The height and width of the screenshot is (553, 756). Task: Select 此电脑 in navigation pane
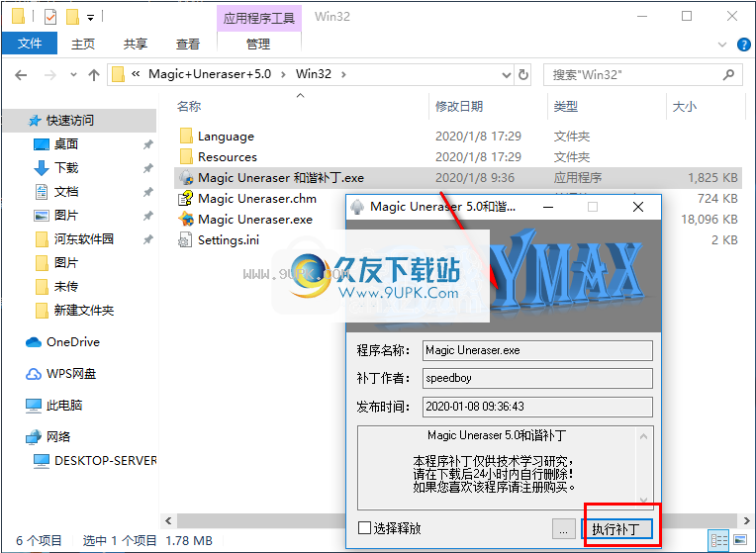63,405
